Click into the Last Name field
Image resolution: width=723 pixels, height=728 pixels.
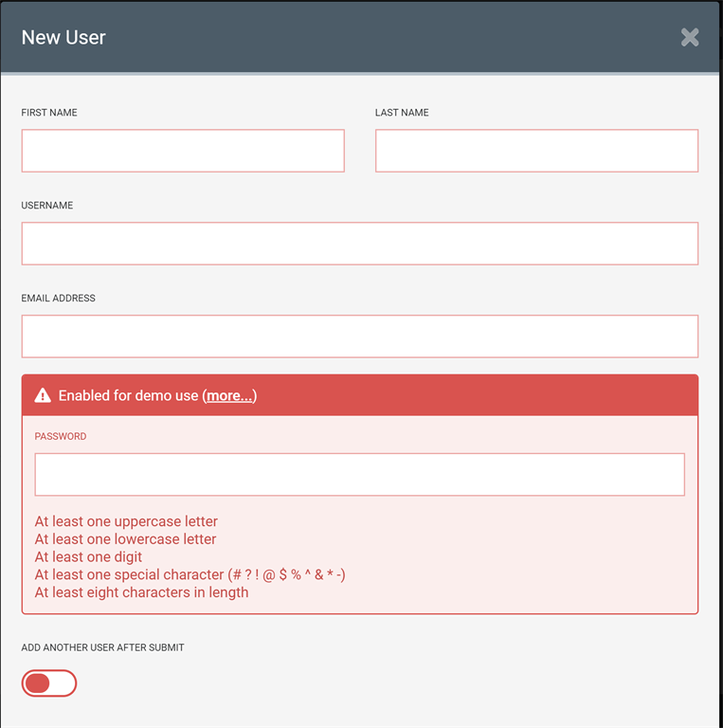536,151
